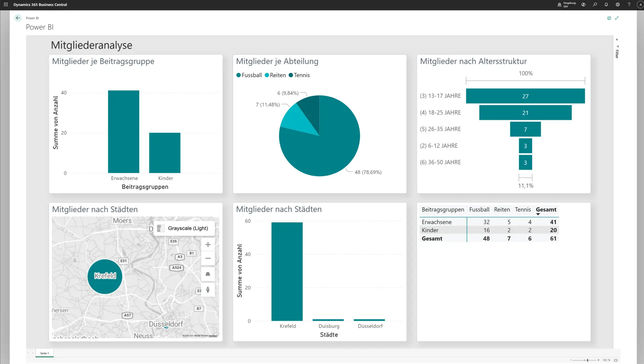Zoom into the map with the plus icon
This screenshot has width=644, height=364.
(208, 244)
